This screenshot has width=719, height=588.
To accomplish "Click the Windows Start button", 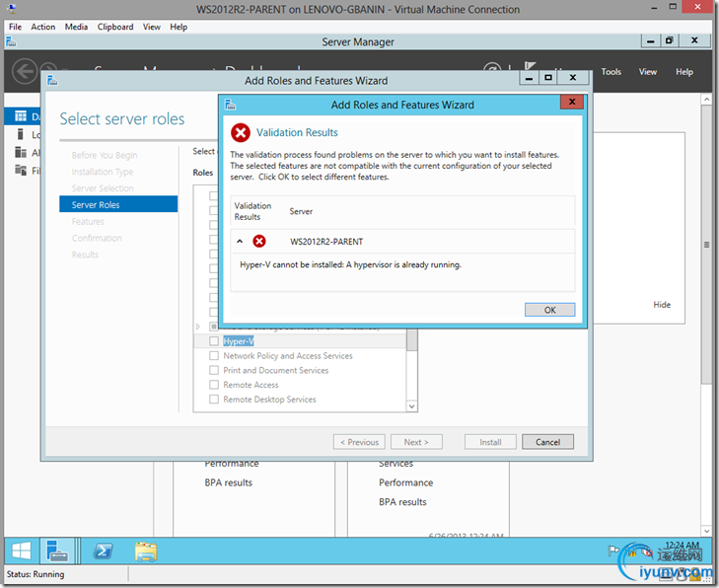I will (21, 551).
